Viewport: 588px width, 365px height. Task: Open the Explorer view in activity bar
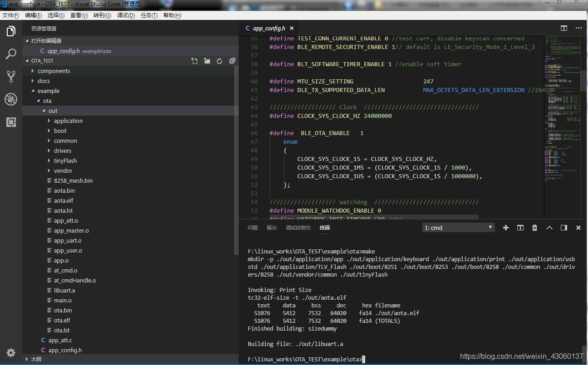tap(11, 31)
